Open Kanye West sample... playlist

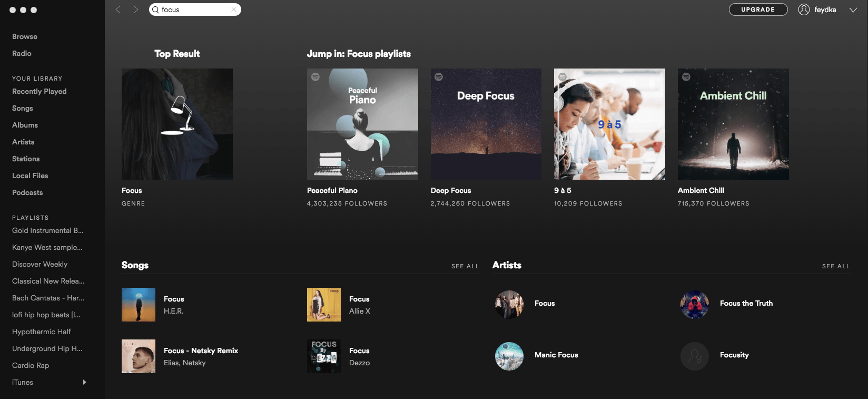point(47,247)
